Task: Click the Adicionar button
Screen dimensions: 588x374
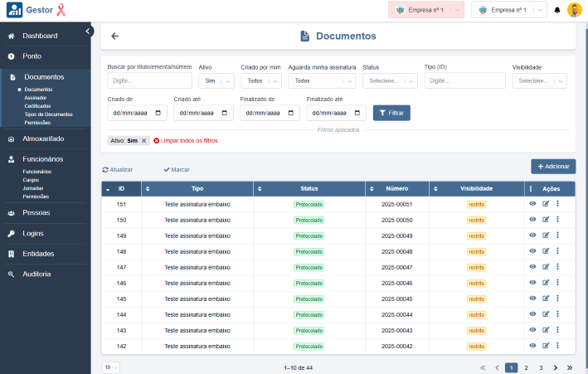Action: (x=553, y=167)
